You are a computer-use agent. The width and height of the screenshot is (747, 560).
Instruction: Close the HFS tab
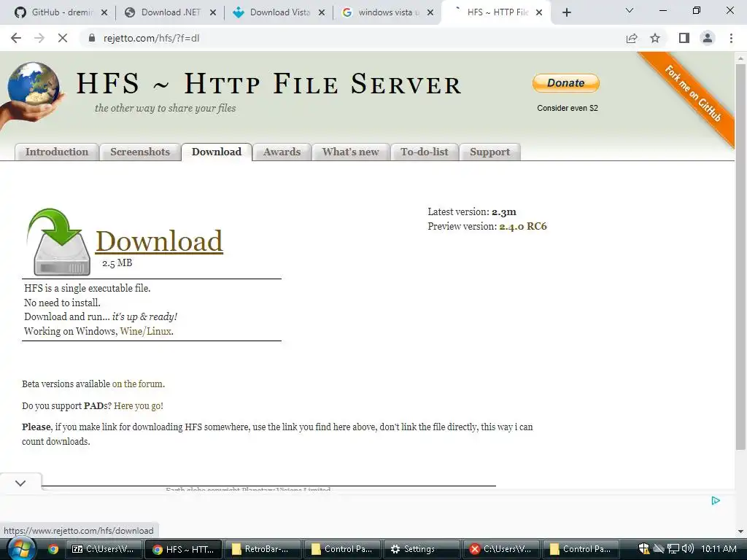tap(539, 12)
